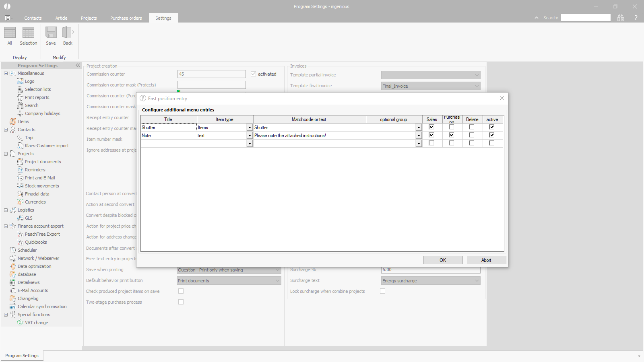Confirm dialog with OK button
The height and width of the screenshot is (362, 644).
(443, 260)
